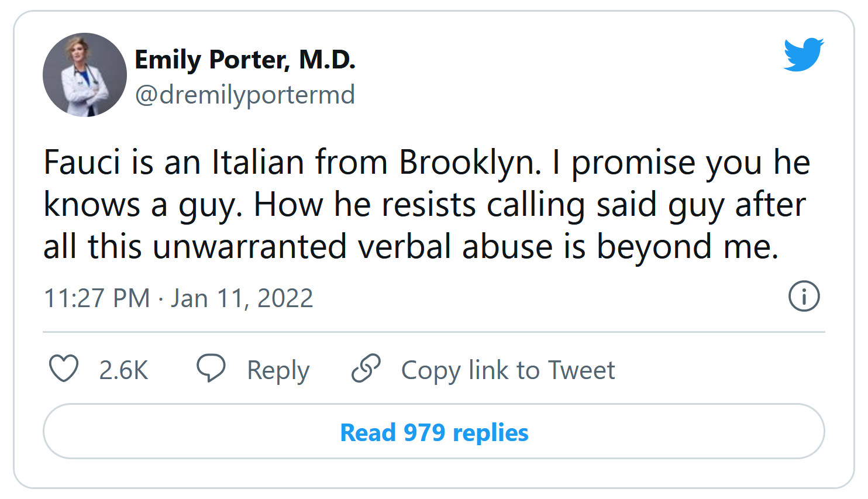The image size is (868, 499).
Task: Click the Jan 11, 2022 date
Action: 242,298
